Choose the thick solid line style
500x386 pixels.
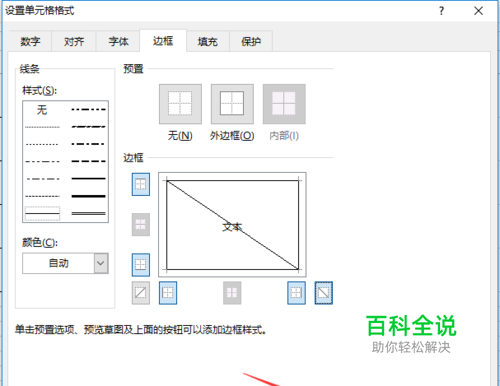tap(89, 196)
